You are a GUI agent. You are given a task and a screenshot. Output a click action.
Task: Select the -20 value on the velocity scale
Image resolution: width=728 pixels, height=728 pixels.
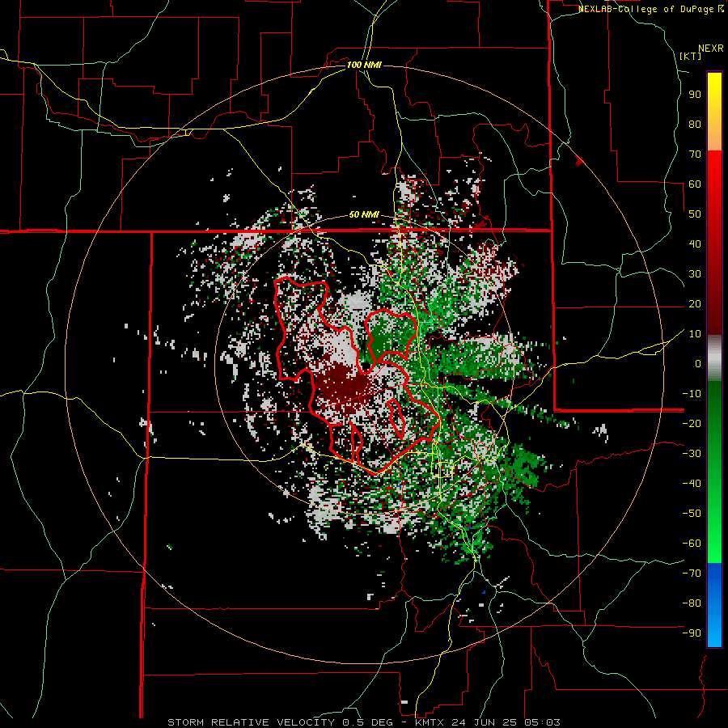click(x=692, y=423)
